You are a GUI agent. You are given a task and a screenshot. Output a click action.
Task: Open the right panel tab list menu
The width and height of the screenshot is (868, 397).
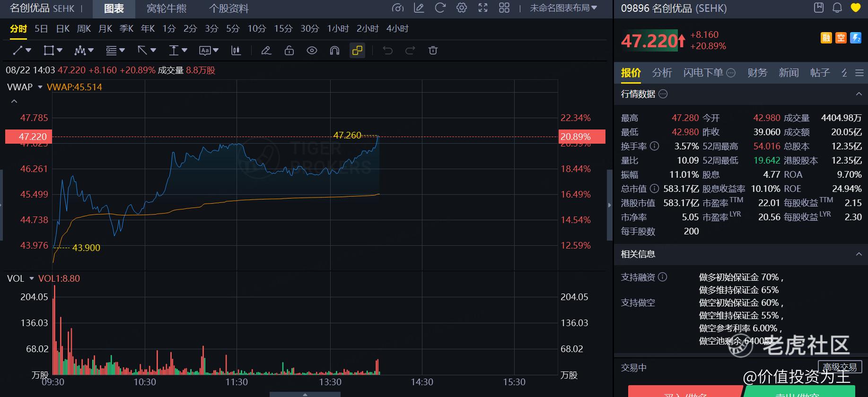859,73
